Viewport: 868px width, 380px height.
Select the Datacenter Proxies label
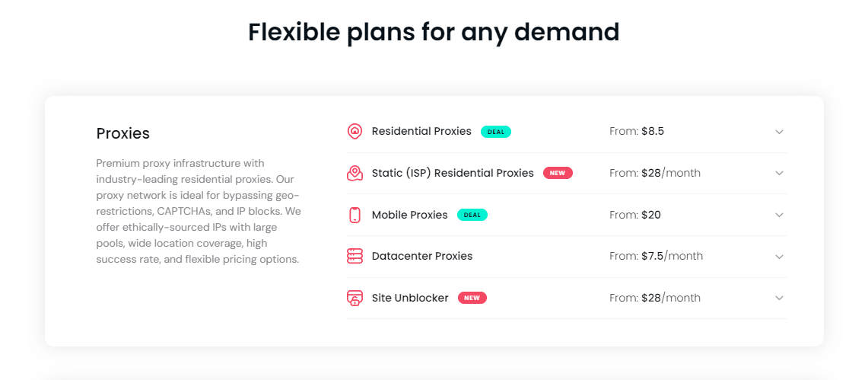[x=422, y=257]
